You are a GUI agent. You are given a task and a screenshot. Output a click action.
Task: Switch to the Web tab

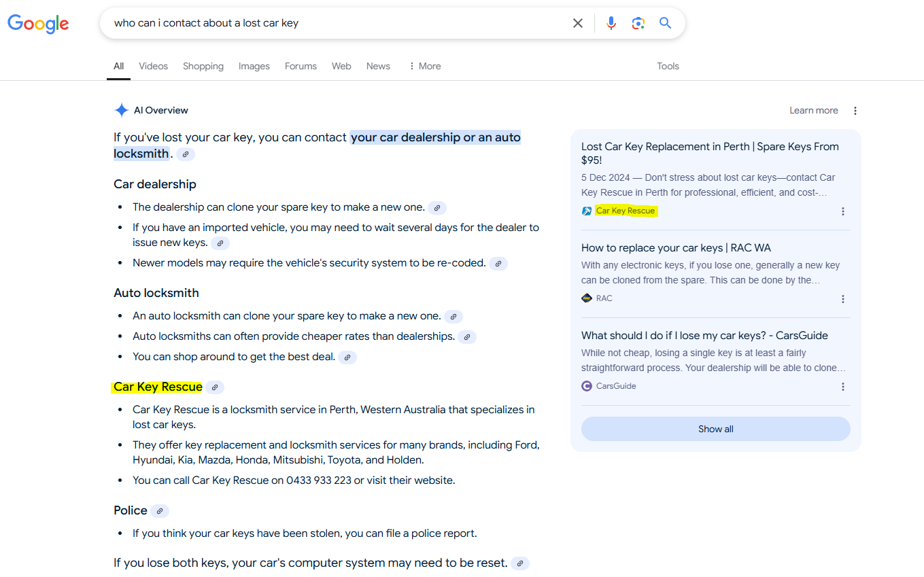click(x=341, y=66)
